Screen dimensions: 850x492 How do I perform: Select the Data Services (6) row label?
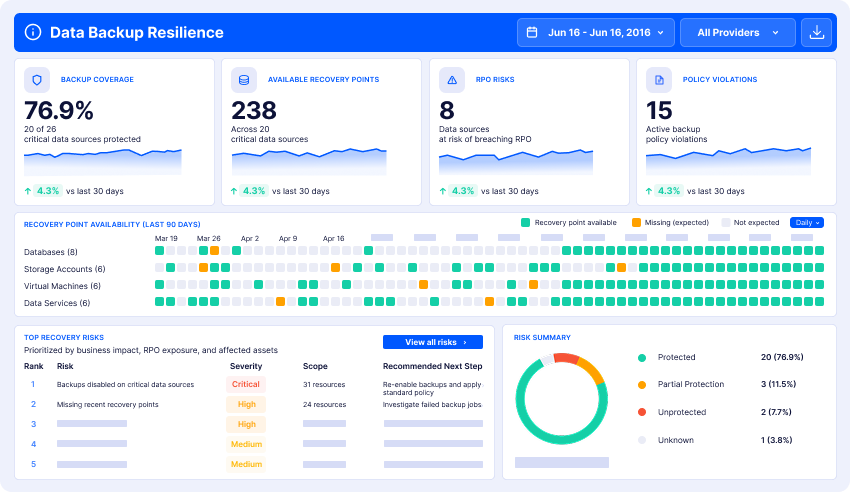pos(57,303)
